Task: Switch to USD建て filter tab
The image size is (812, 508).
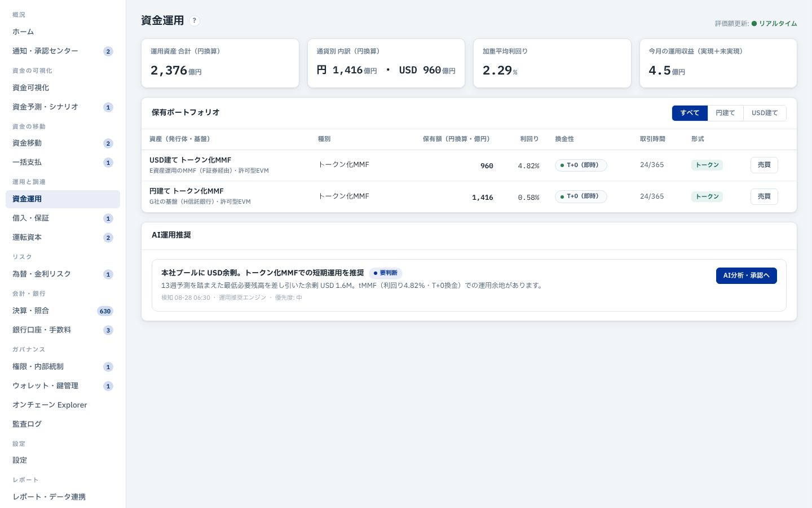Action: [x=765, y=113]
